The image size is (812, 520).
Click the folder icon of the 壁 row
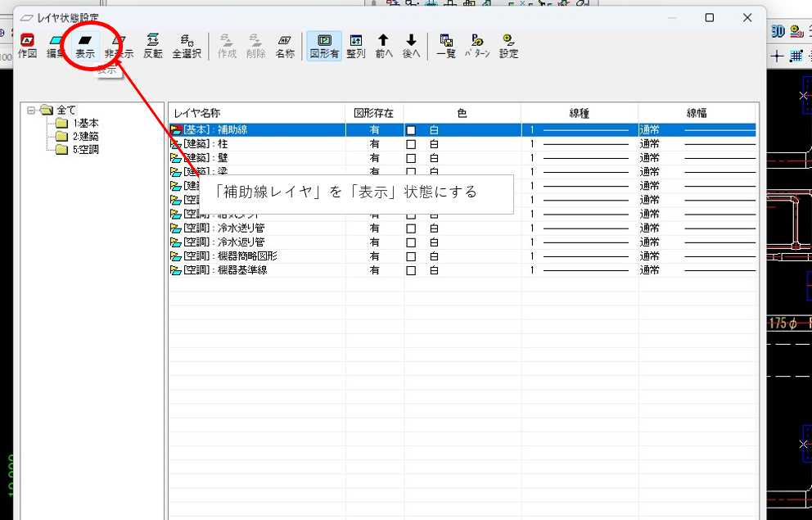pos(176,158)
